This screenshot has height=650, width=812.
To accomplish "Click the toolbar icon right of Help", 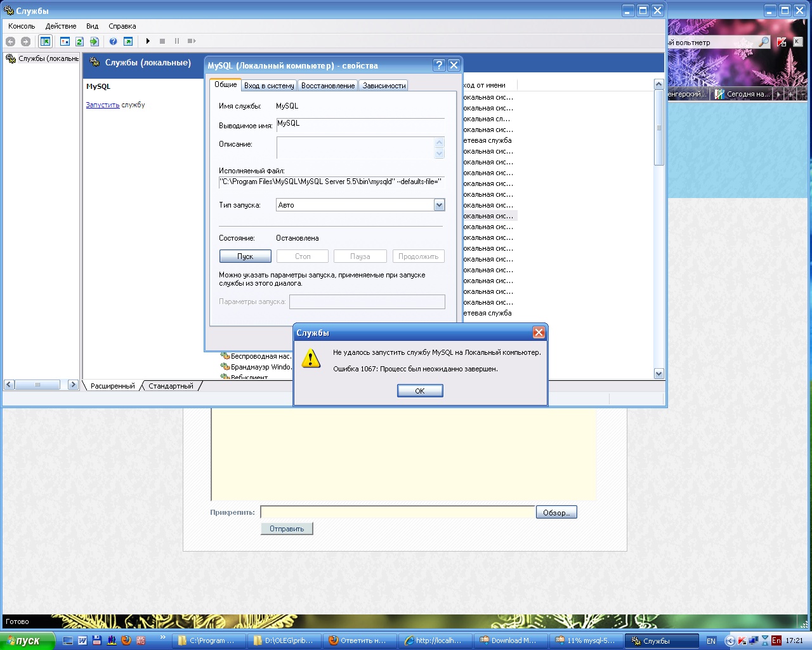I will [x=128, y=41].
